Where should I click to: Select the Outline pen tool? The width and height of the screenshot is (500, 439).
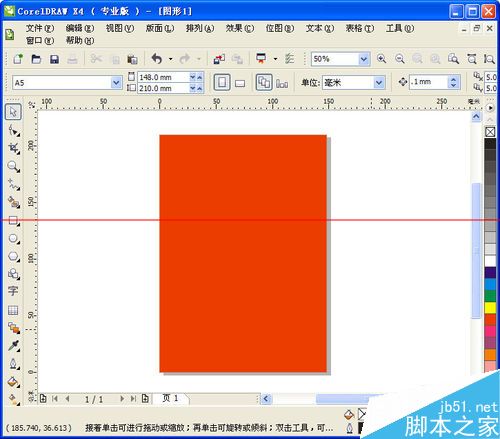tap(13, 363)
